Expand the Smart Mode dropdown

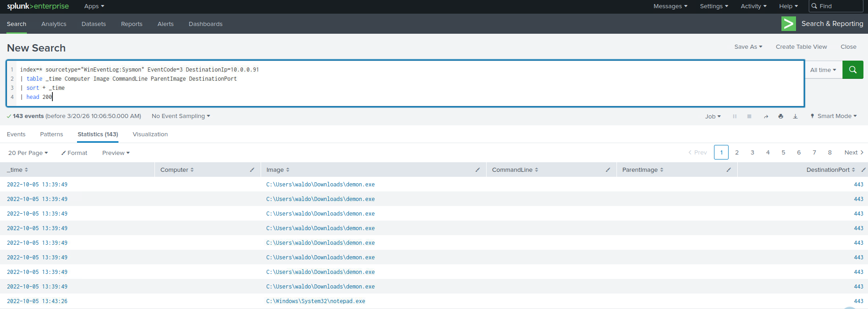[x=834, y=116]
